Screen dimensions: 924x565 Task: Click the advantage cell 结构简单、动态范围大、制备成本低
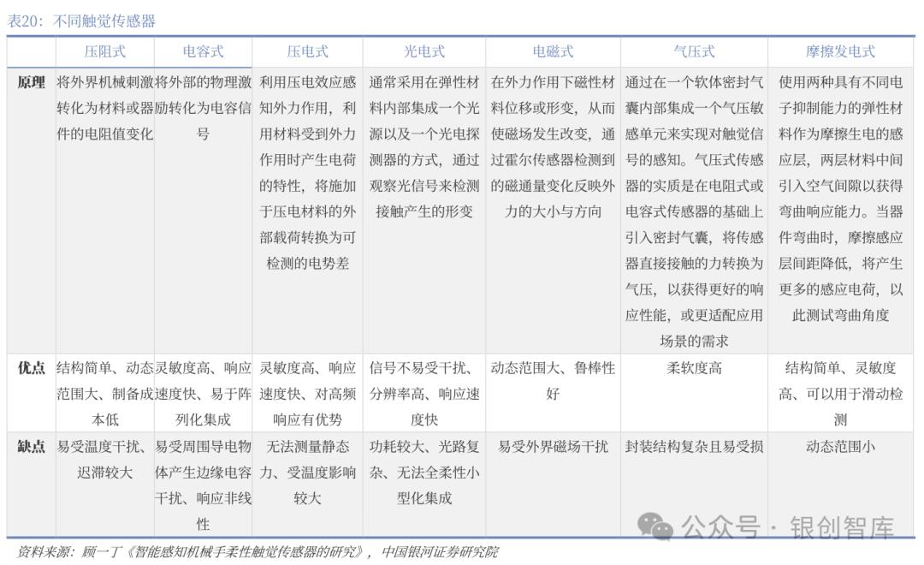point(105,394)
